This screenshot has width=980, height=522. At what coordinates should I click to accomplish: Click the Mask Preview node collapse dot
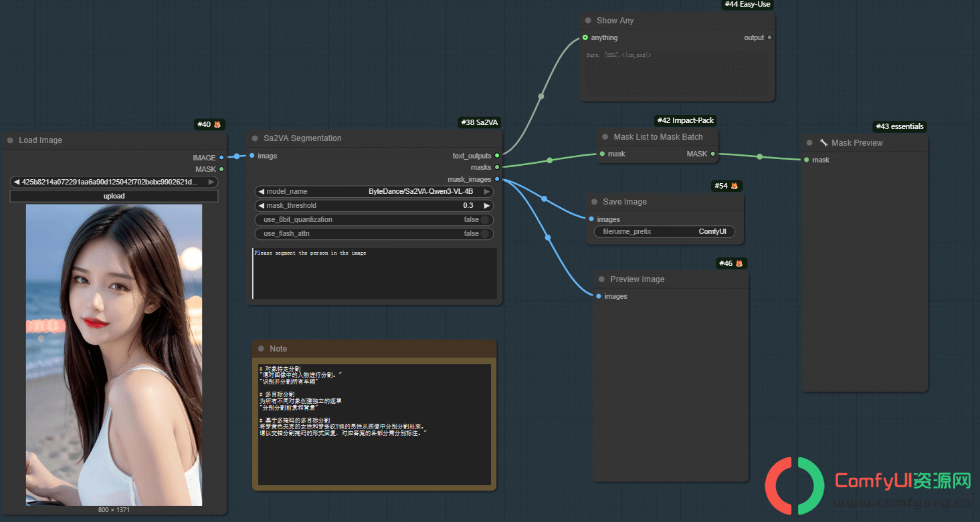tap(809, 143)
